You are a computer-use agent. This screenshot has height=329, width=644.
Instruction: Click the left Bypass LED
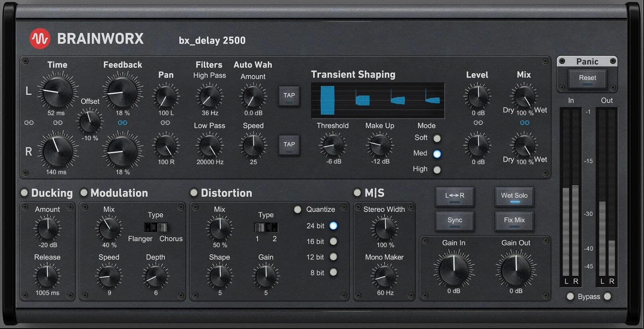click(x=570, y=296)
